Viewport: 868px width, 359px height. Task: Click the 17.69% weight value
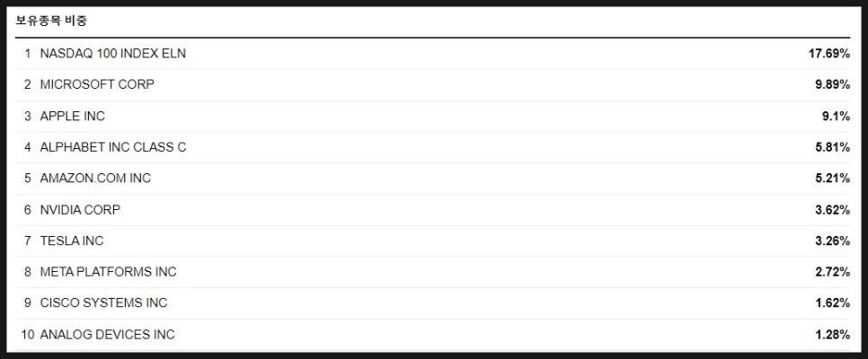(x=828, y=54)
